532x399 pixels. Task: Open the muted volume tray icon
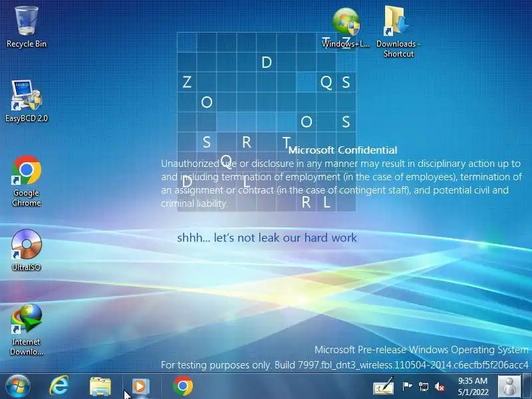(x=440, y=386)
